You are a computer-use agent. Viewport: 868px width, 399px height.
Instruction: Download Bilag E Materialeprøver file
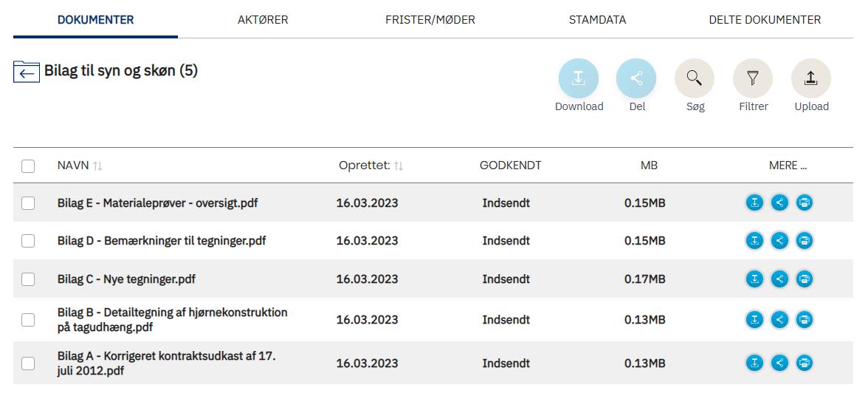pyautogui.click(x=754, y=202)
